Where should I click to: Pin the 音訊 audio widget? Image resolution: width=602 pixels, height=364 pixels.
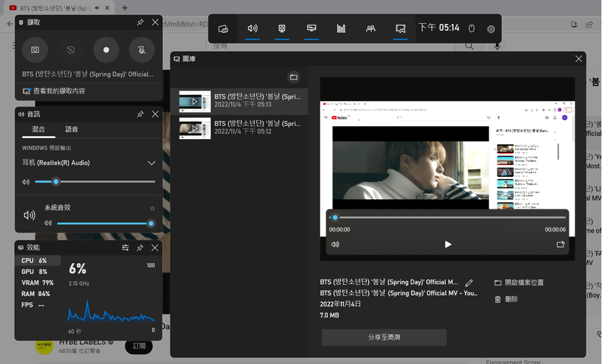[x=140, y=114]
